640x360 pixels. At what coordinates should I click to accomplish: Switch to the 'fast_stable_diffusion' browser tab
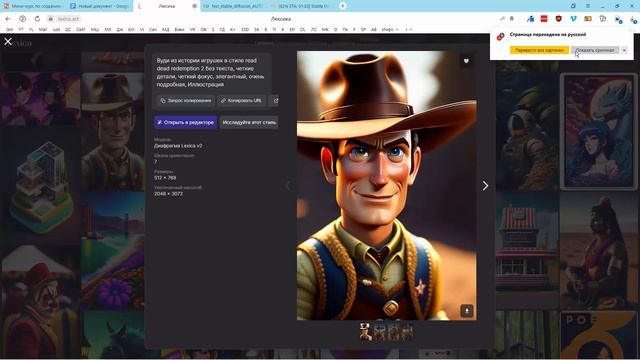tap(233, 6)
